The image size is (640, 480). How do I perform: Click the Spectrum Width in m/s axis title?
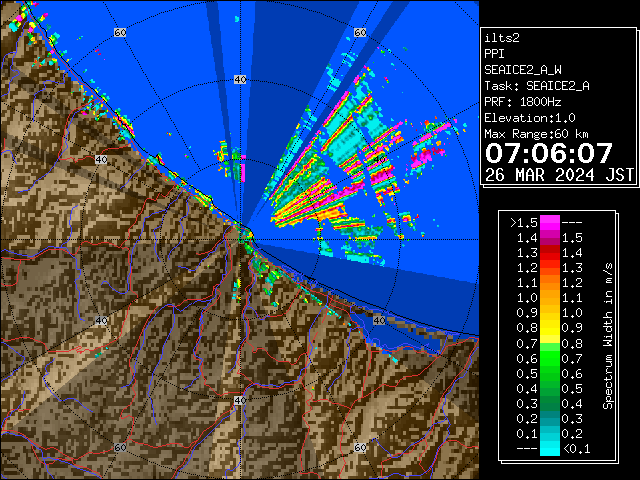click(608, 336)
